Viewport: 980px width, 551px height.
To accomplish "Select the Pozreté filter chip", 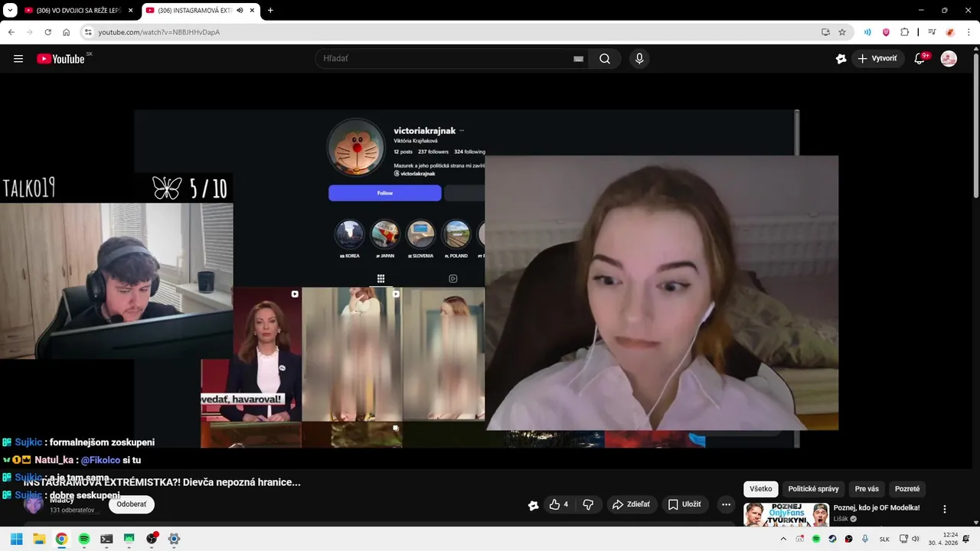I will (x=907, y=489).
